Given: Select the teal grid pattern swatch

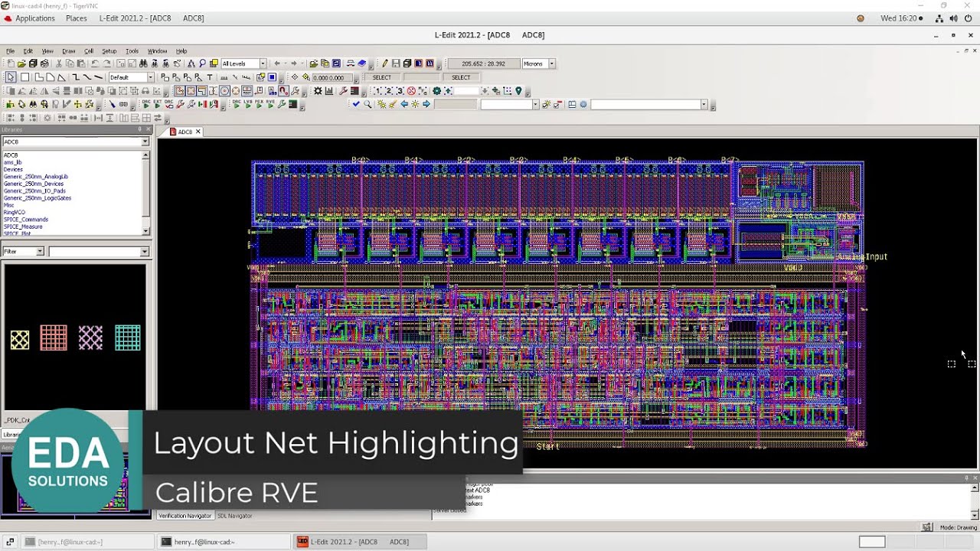Looking at the screenshot, I should 128,337.
